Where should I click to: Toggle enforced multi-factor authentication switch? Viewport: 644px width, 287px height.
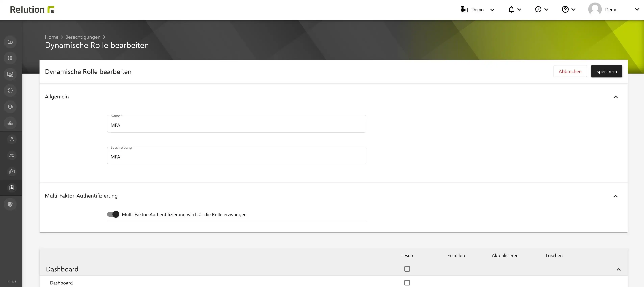pyautogui.click(x=113, y=214)
